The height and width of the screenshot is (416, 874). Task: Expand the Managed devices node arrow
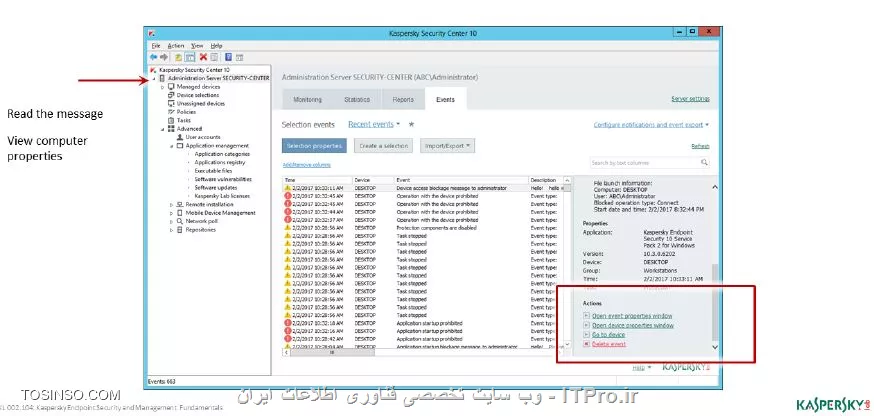(x=163, y=87)
